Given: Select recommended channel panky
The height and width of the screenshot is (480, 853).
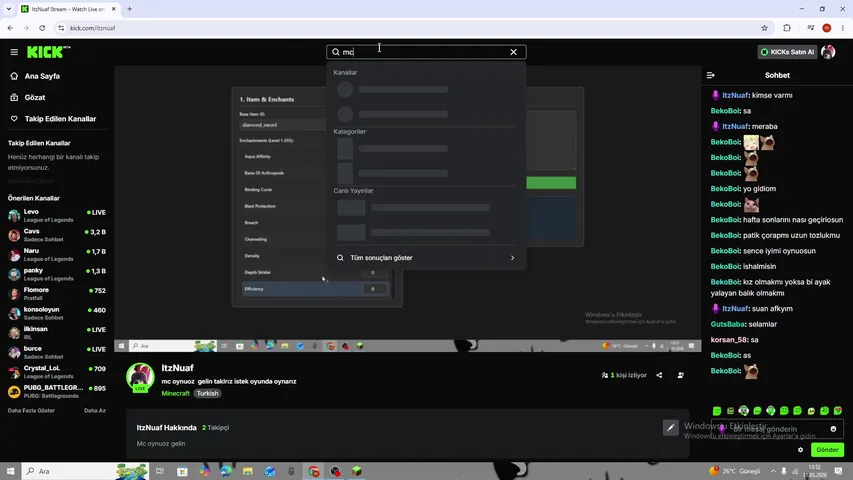Looking at the screenshot, I should coord(57,274).
